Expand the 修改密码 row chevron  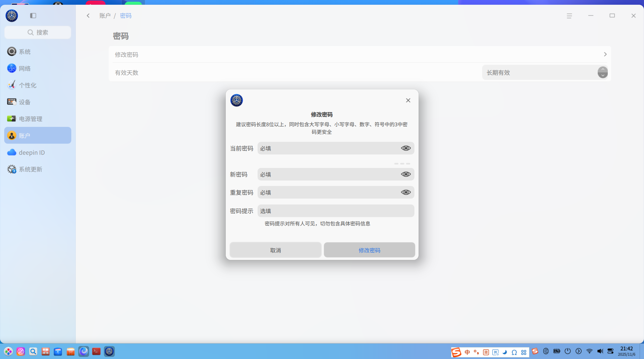coord(605,54)
